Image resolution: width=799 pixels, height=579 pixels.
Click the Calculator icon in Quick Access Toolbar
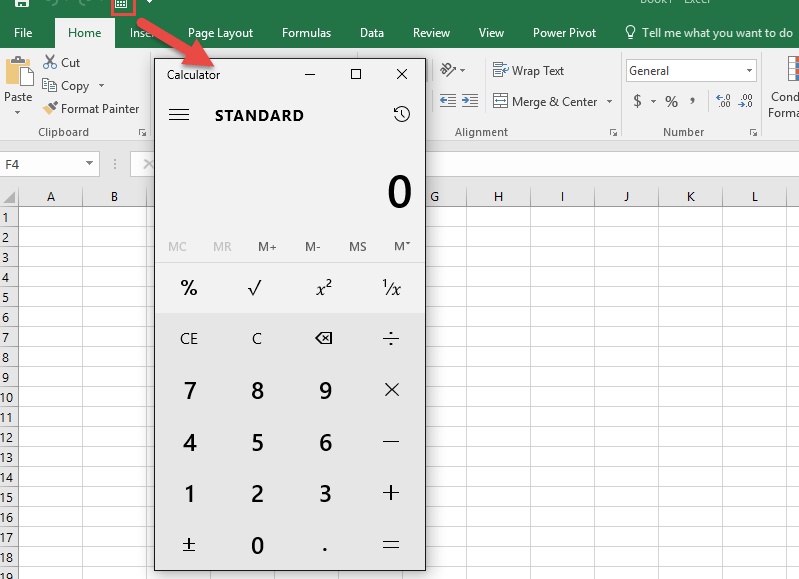(121, 4)
